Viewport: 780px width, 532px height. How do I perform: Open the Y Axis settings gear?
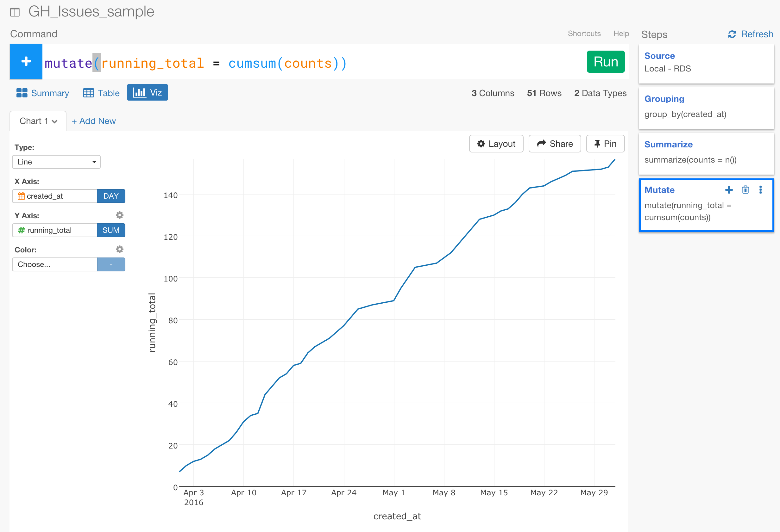(120, 215)
